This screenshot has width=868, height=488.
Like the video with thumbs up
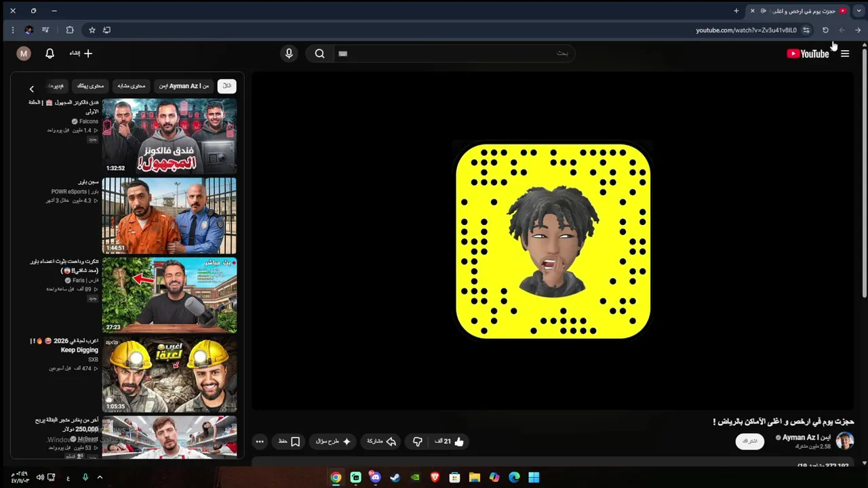(450, 441)
